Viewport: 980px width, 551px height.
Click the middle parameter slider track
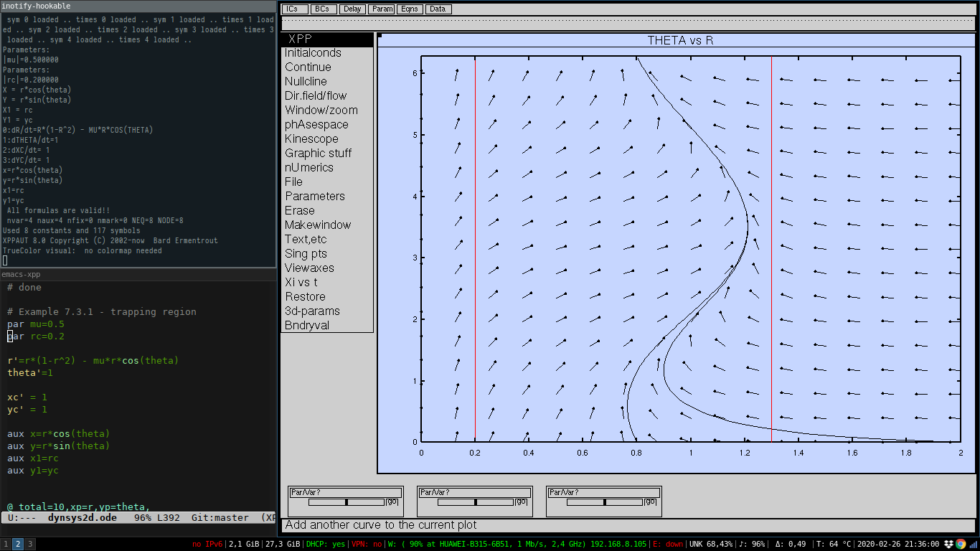(476, 502)
